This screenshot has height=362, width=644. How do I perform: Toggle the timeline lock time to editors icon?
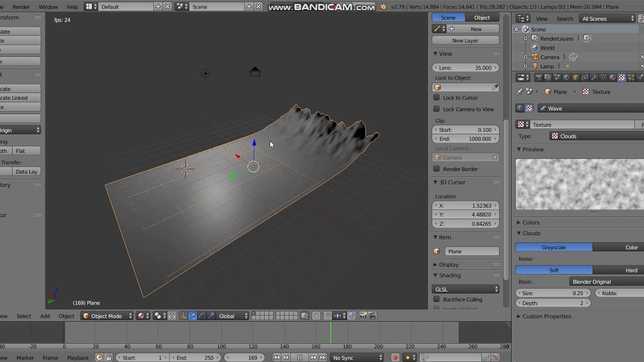109,357
